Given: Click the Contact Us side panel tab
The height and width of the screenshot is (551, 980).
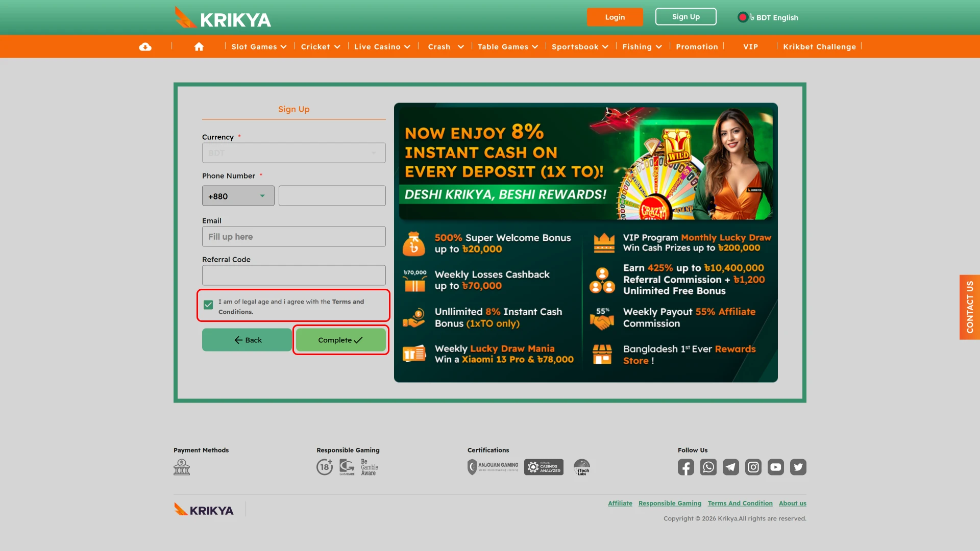Looking at the screenshot, I should [x=970, y=307].
